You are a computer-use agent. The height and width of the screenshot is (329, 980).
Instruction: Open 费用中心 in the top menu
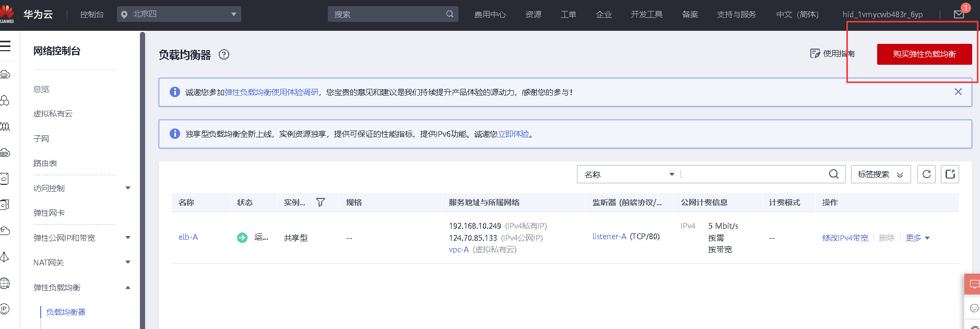tap(490, 15)
